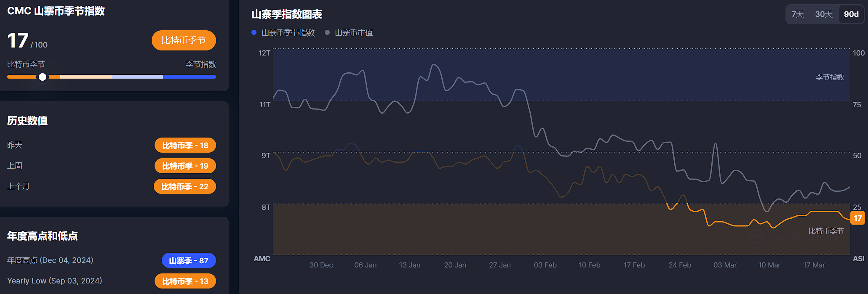868x294 pixels.
Task: Click the orange 17 current value marker
Action: point(857,218)
